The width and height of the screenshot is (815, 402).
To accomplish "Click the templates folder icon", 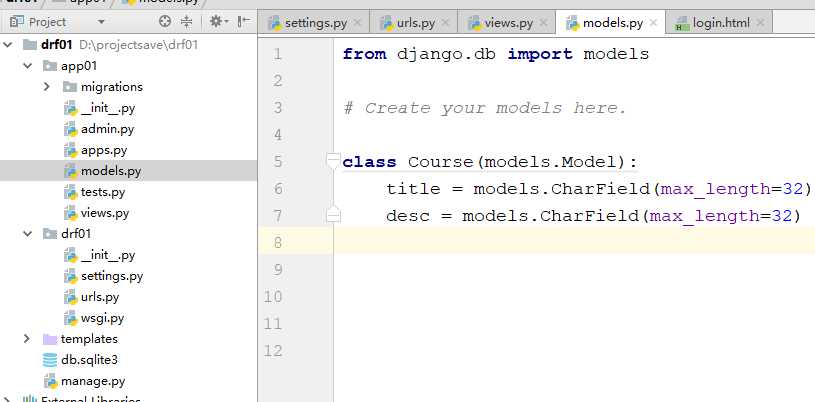I will point(50,339).
